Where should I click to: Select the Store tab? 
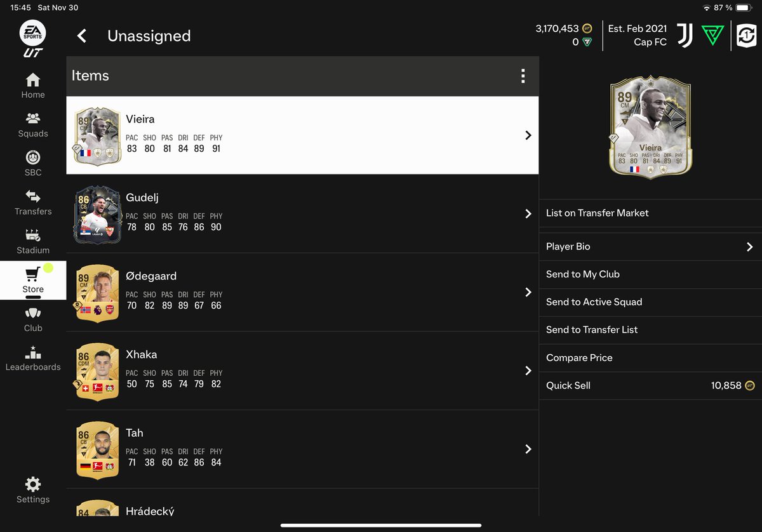33,280
